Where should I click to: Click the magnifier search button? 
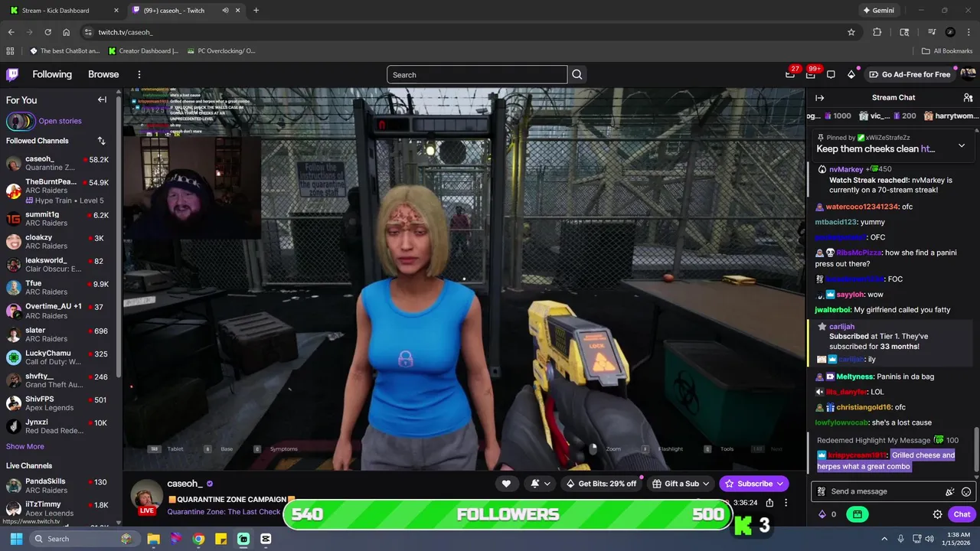(577, 74)
